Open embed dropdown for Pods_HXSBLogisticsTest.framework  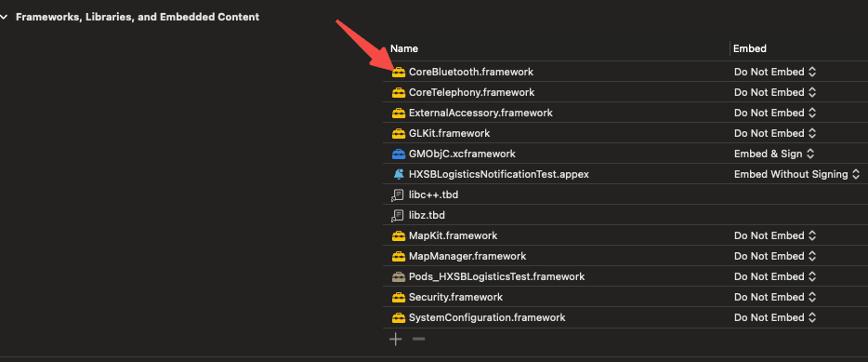point(775,276)
